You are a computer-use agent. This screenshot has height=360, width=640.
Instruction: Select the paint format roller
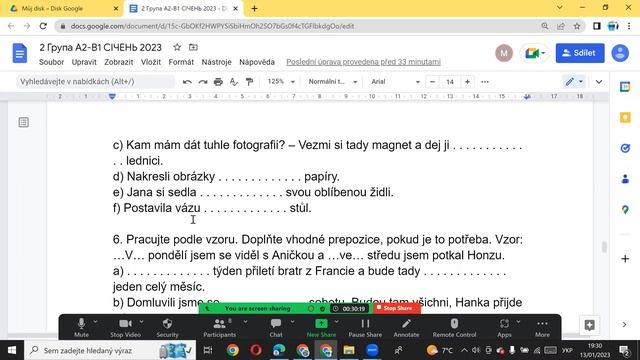tap(249, 82)
